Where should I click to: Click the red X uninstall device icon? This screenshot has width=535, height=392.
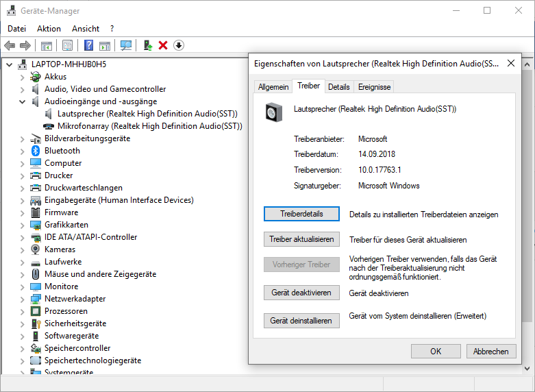(x=163, y=45)
